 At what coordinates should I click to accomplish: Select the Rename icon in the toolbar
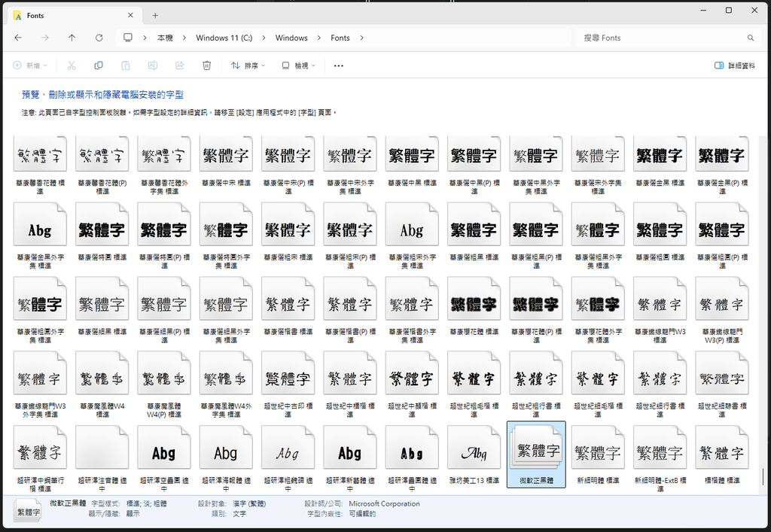(x=152, y=65)
